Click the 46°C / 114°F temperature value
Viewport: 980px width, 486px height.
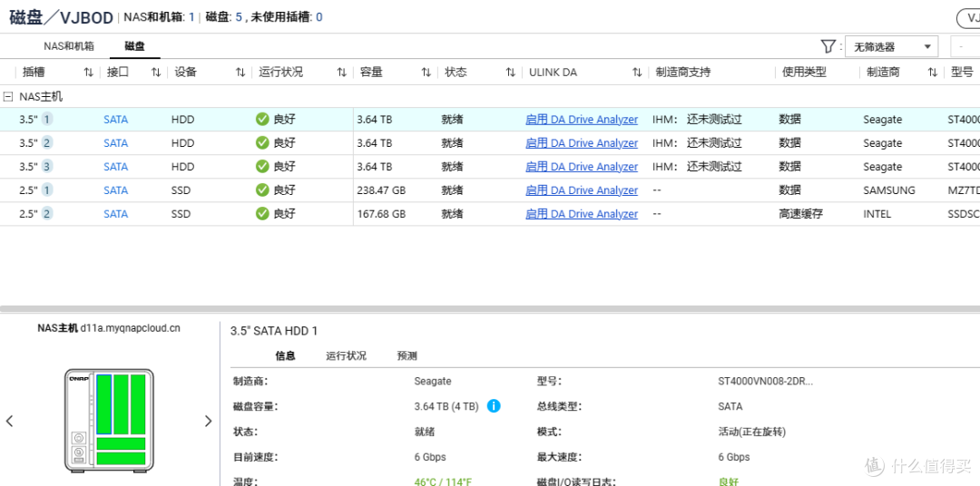[x=443, y=481]
